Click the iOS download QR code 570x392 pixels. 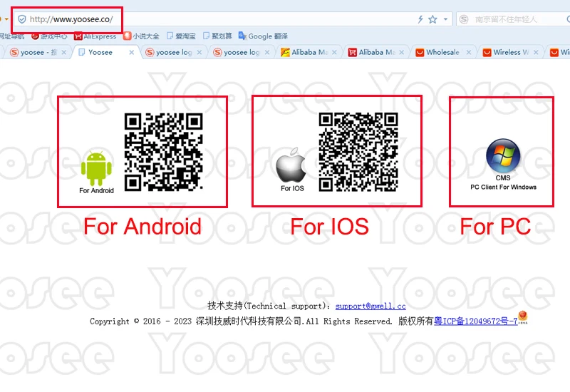tap(358, 152)
